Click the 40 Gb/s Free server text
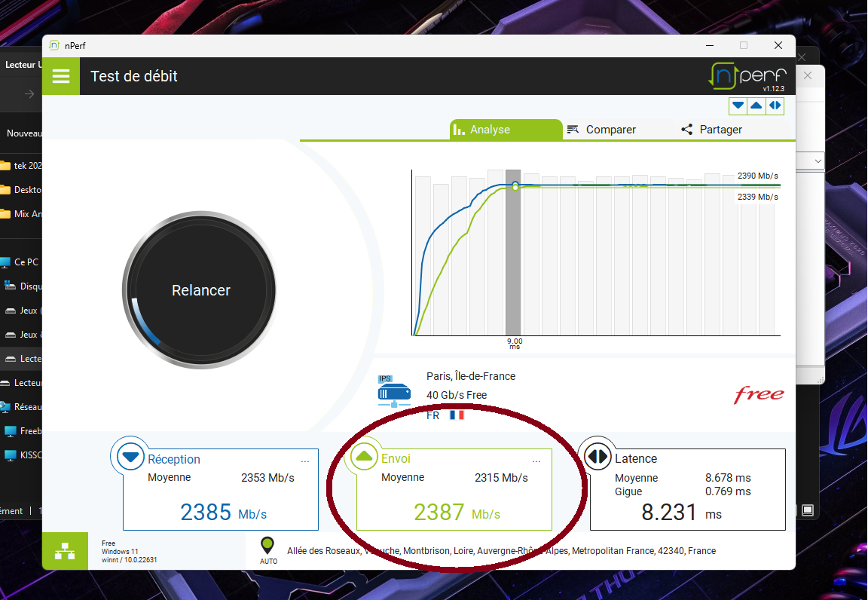This screenshot has width=868, height=600. (456, 395)
